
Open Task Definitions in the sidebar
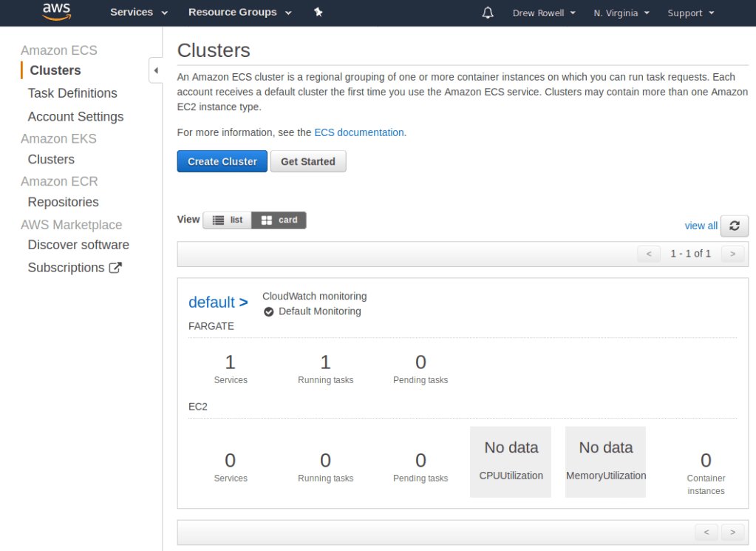tap(72, 93)
